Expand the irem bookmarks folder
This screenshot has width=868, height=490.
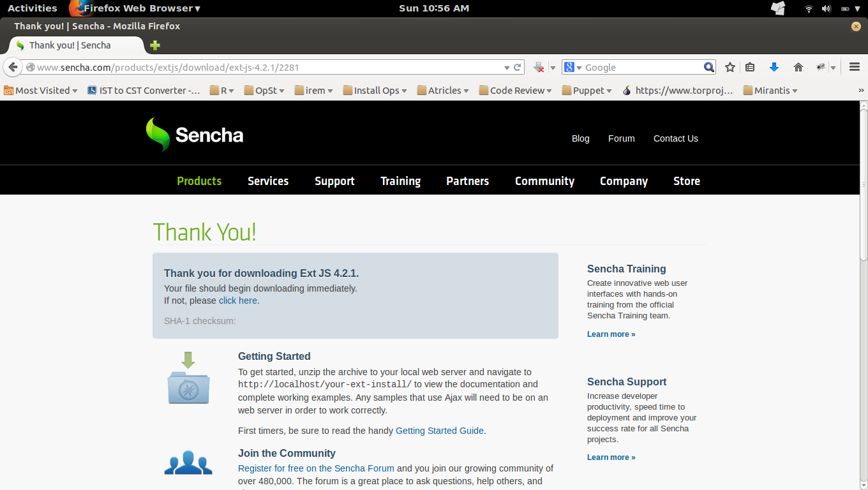(314, 91)
